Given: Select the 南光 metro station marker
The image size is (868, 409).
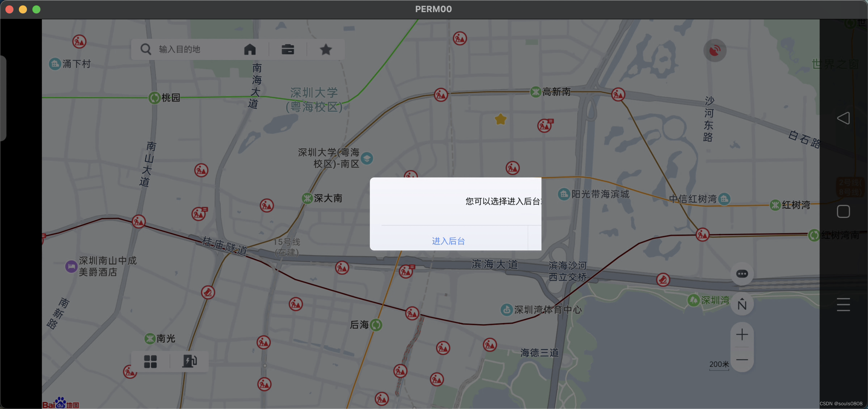Looking at the screenshot, I should coord(150,339).
